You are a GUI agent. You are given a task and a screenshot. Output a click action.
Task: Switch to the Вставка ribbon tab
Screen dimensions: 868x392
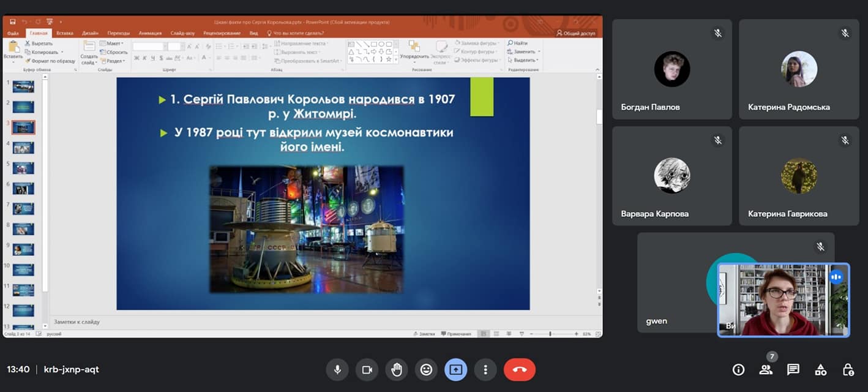point(65,33)
